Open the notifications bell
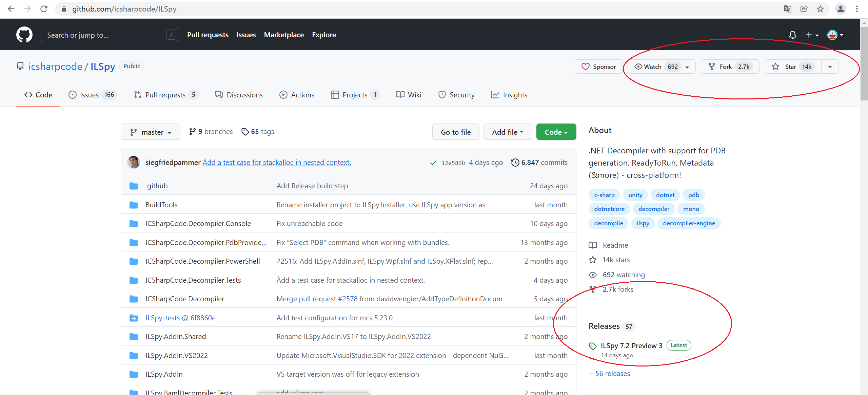The height and width of the screenshot is (395, 868). 792,35
